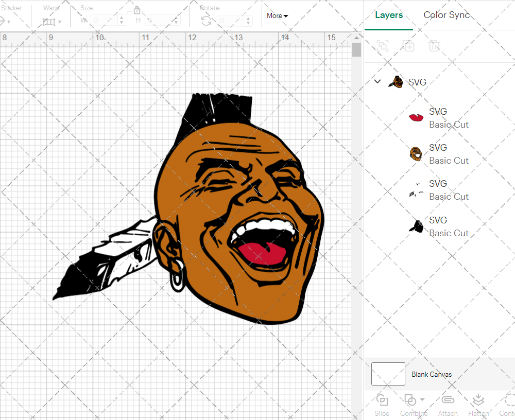Click the Group layers icon
515x420 pixels.
pyautogui.click(x=383, y=46)
